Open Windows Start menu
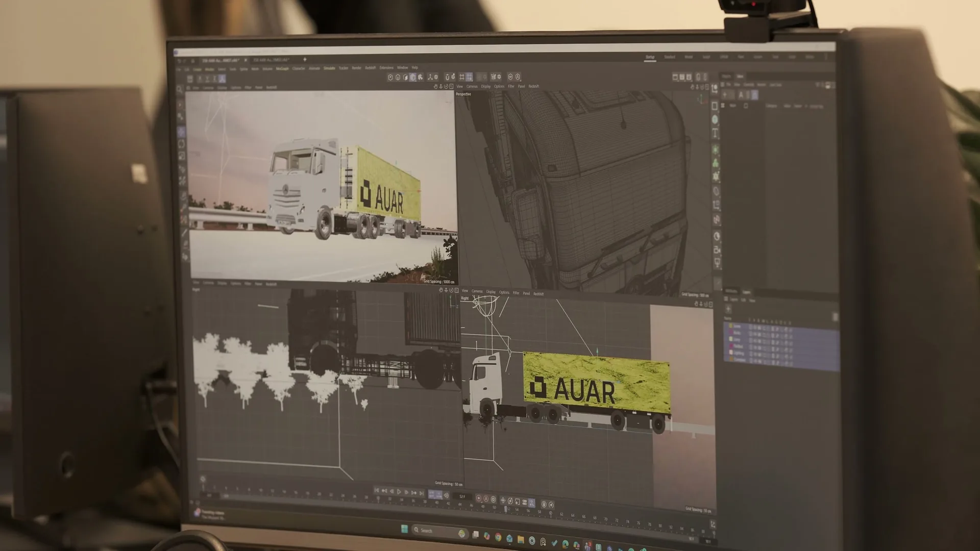Viewport: 980px width, 551px height. pos(405,529)
